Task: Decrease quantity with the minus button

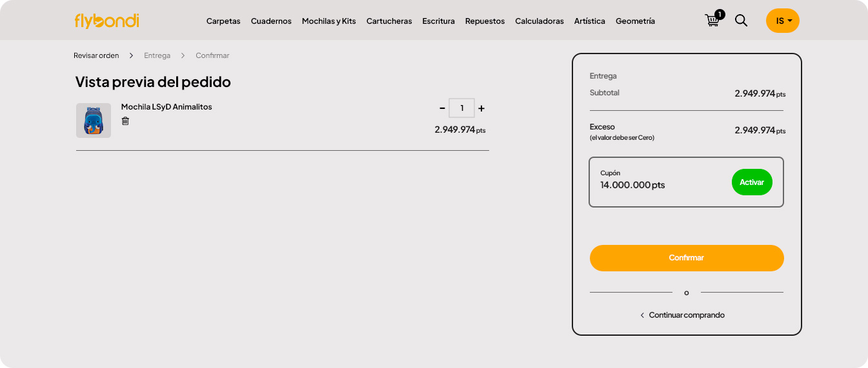Action: 442,108
